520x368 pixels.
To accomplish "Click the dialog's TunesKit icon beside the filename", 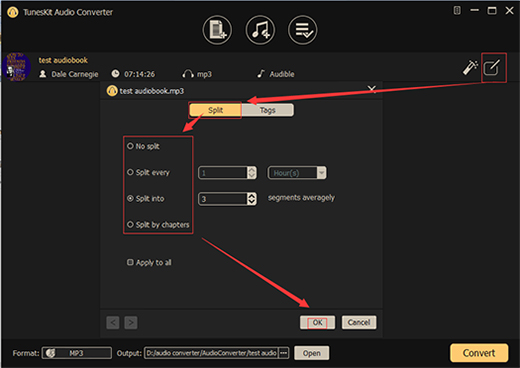I will (112, 91).
